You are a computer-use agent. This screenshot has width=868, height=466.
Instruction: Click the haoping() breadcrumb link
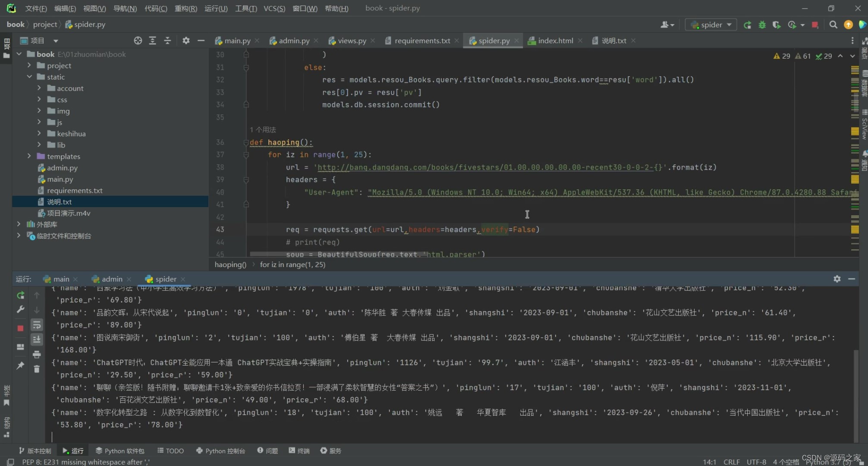coord(230,264)
